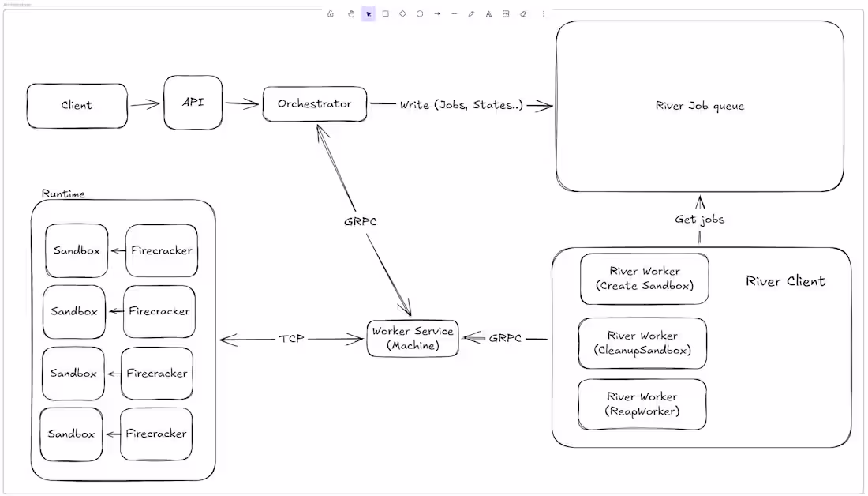The height and width of the screenshot is (496, 868).
Task: Click the "Write (Jobs, States..)" label
Action: pos(461,105)
